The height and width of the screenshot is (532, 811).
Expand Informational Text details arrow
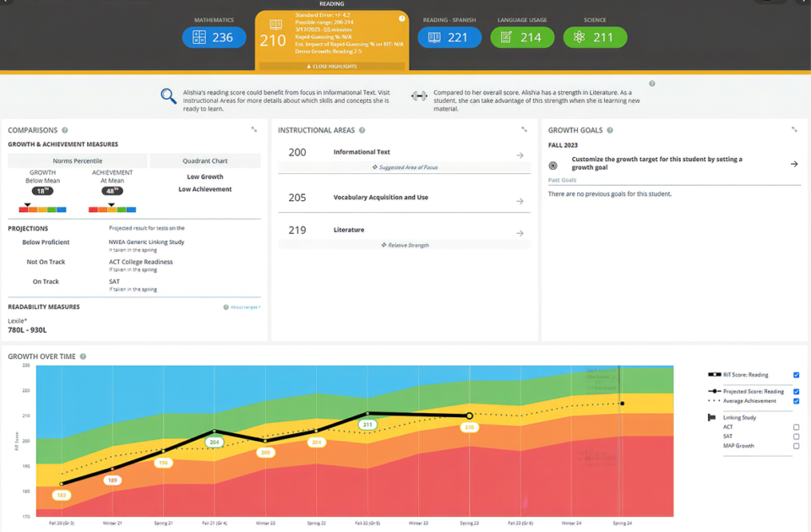click(x=520, y=155)
